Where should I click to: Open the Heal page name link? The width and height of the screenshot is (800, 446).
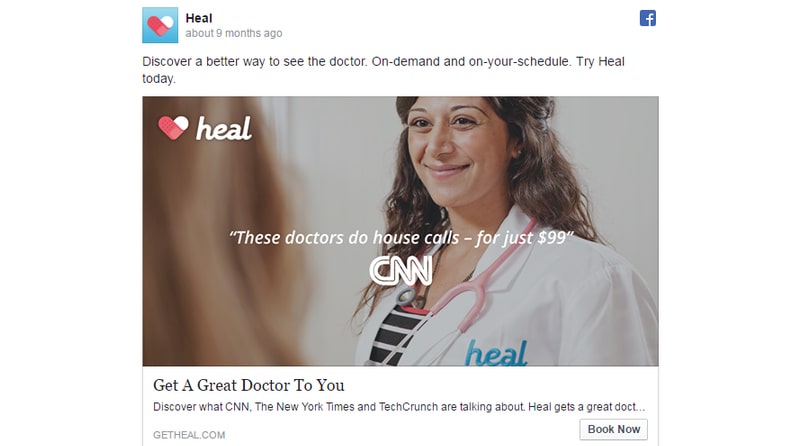click(x=198, y=18)
